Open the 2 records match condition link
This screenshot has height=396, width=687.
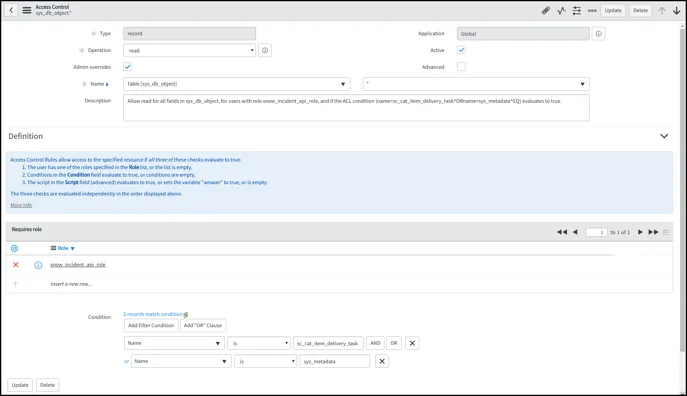153,314
